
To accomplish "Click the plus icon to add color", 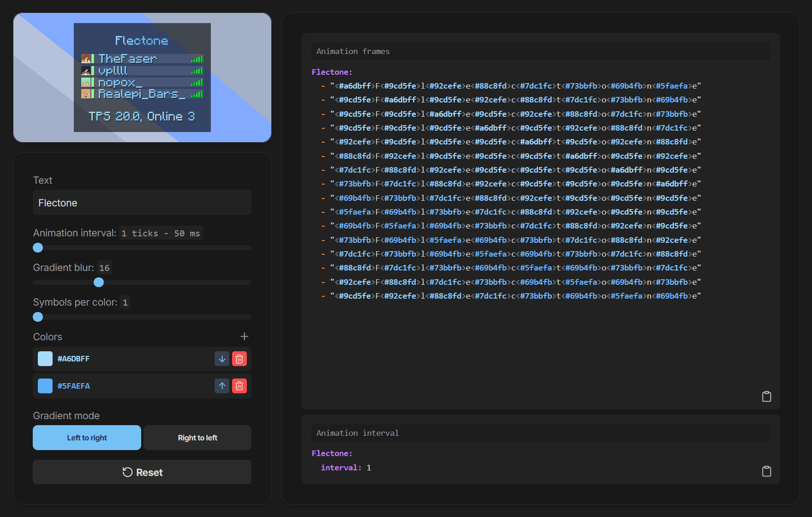I will coord(244,337).
